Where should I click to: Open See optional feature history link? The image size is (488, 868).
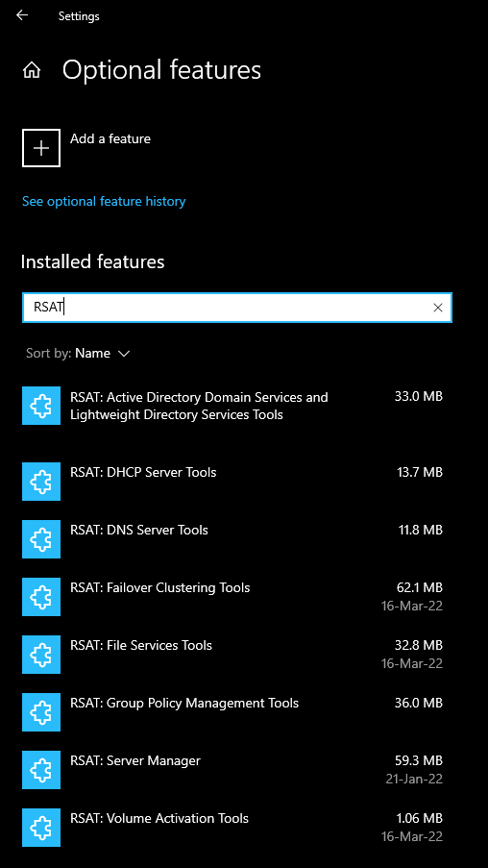point(104,201)
